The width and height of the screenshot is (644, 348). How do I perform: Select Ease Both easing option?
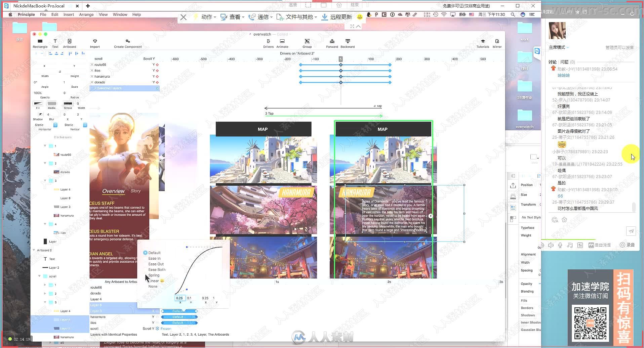(157, 269)
